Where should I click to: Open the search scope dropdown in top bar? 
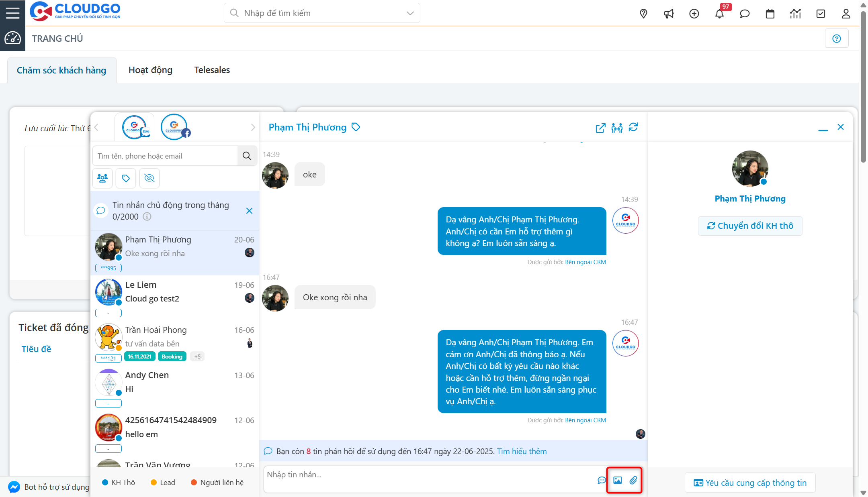(x=409, y=13)
